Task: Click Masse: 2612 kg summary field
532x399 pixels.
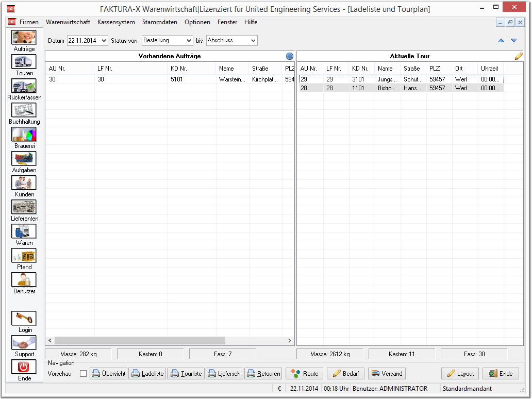Action: click(x=330, y=354)
